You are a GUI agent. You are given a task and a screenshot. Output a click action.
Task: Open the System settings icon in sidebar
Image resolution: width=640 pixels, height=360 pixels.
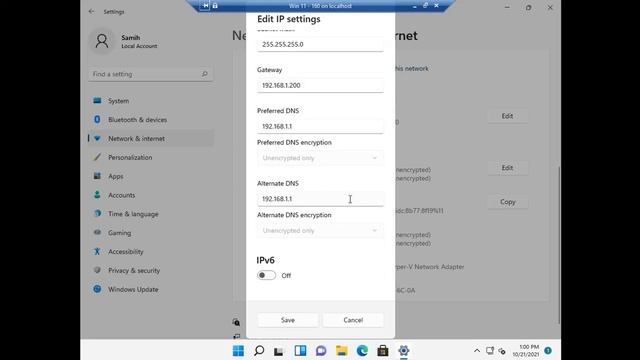pyautogui.click(x=97, y=100)
